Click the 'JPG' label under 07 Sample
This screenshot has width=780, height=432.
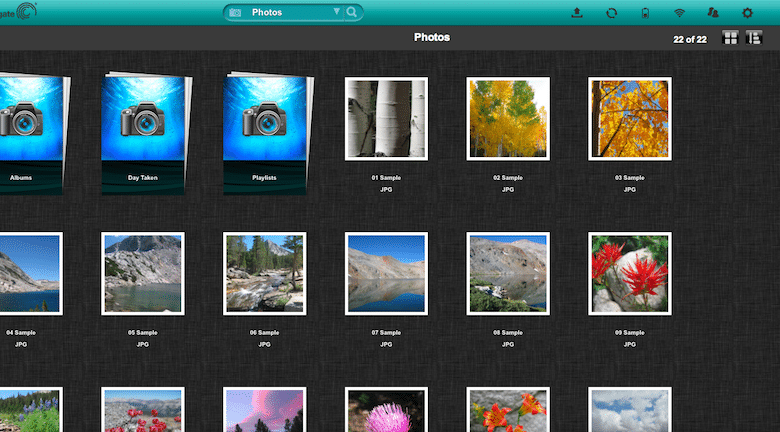tap(386, 344)
